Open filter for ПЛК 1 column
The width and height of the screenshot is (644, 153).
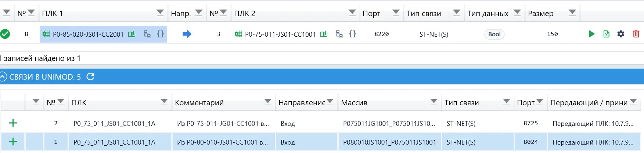click(160, 13)
